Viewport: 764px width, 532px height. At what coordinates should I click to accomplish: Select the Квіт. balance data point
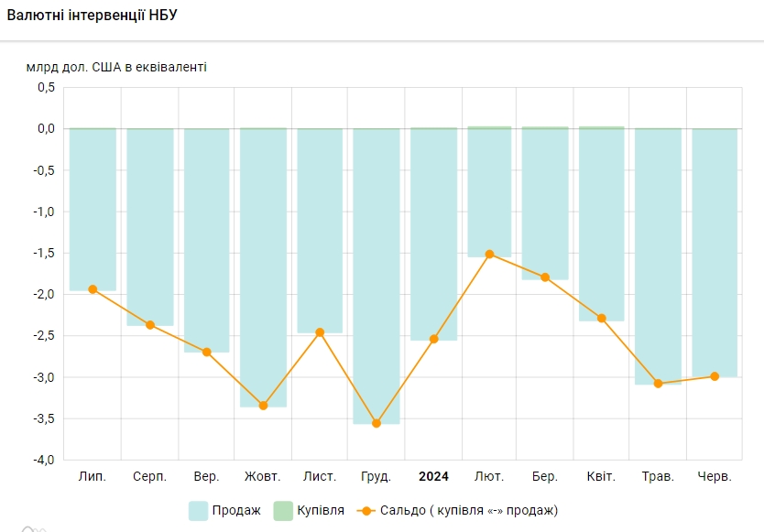click(x=602, y=319)
